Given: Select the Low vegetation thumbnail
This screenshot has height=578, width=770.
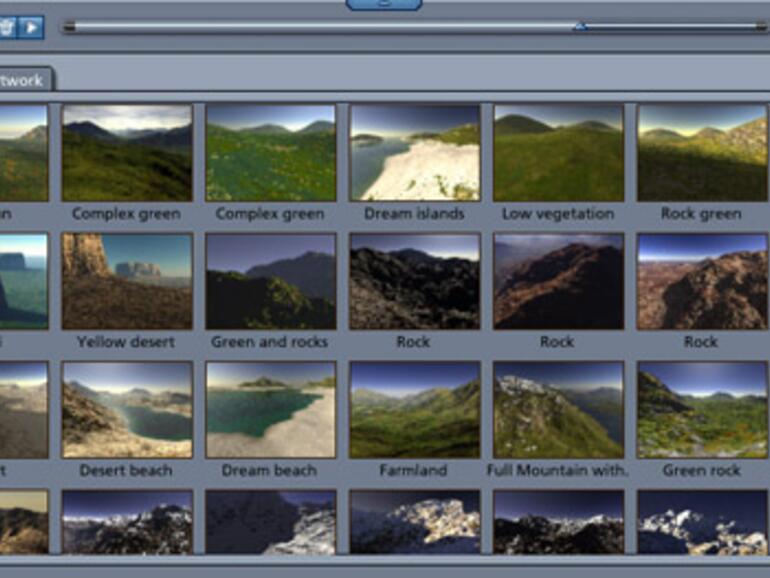Looking at the screenshot, I should [x=558, y=153].
